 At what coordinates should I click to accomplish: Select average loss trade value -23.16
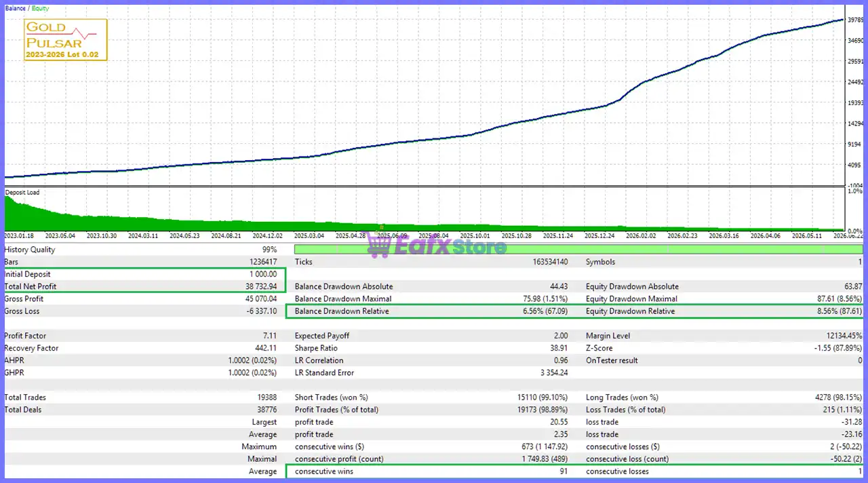tap(850, 434)
